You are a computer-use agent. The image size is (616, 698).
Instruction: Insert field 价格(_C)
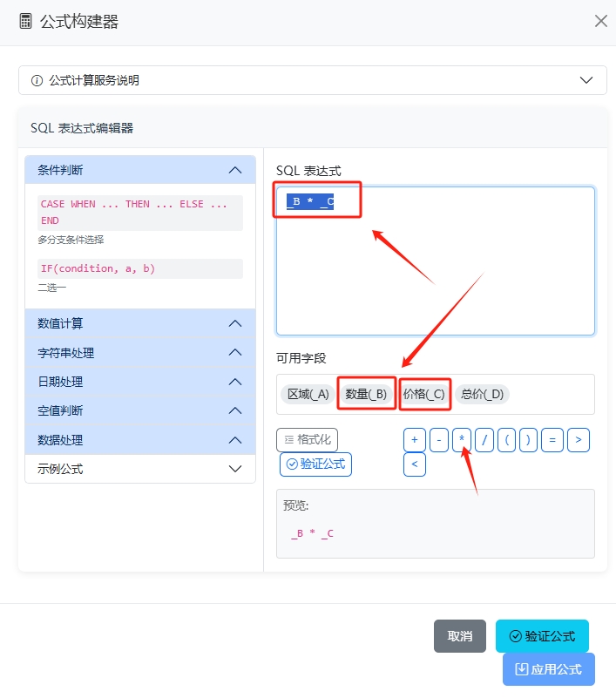tap(423, 394)
